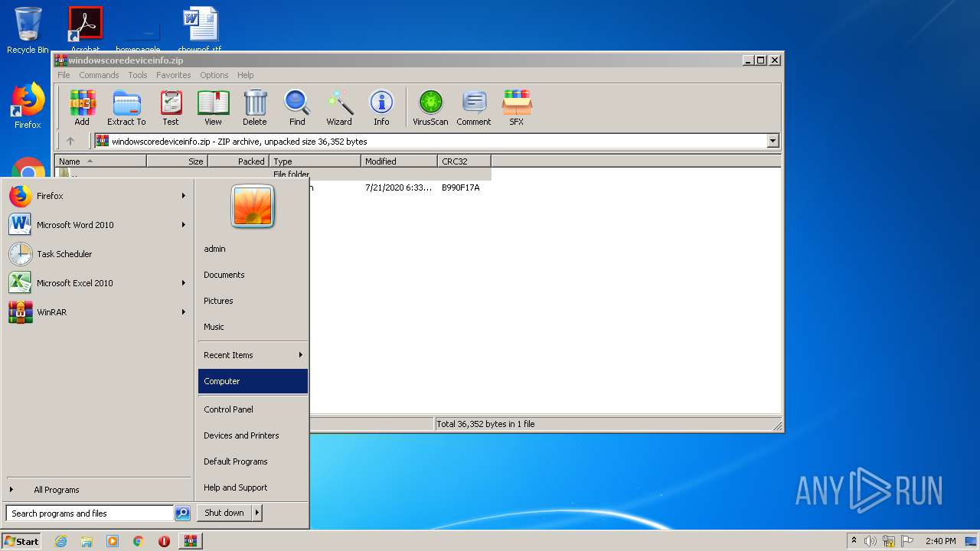Screen dimensions: 980x551
Task: Click the Find magnifier icon
Action: [297, 107]
